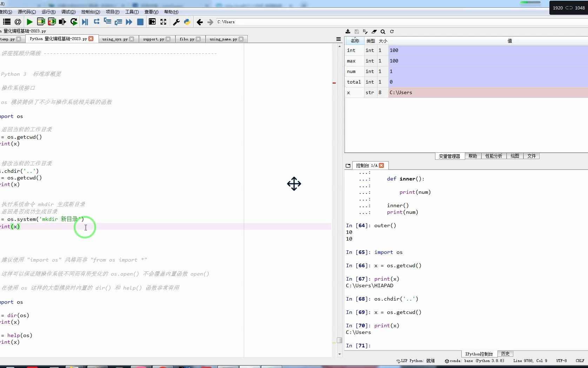Click the eraser icon to remove all variables
The width and height of the screenshot is (588, 368).
374,32
